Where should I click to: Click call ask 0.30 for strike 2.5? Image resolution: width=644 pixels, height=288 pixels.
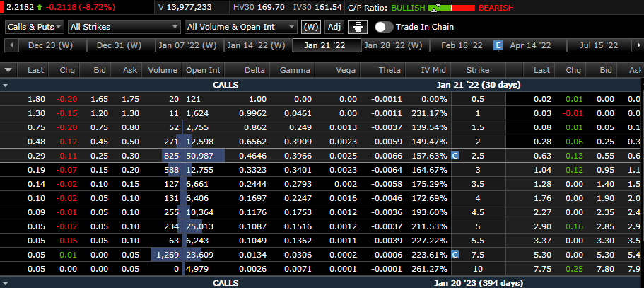(x=130, y=156)
